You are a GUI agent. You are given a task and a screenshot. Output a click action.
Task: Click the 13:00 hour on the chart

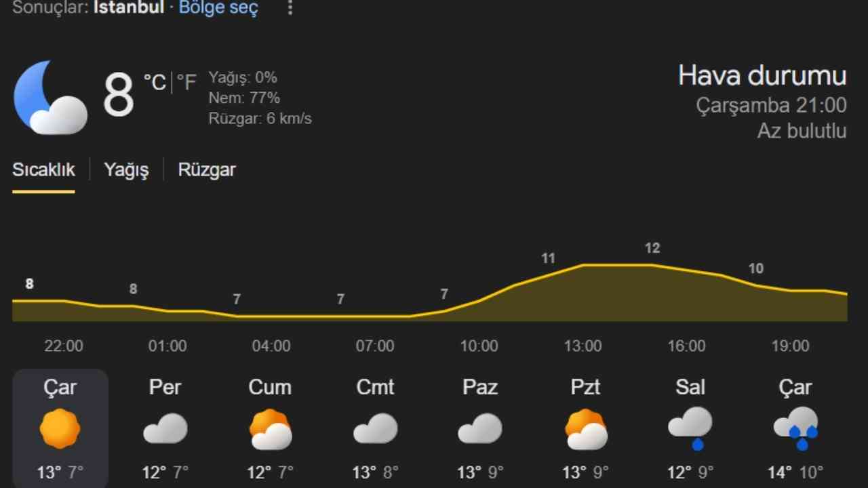pyautogui.click(x=583, y=346)
